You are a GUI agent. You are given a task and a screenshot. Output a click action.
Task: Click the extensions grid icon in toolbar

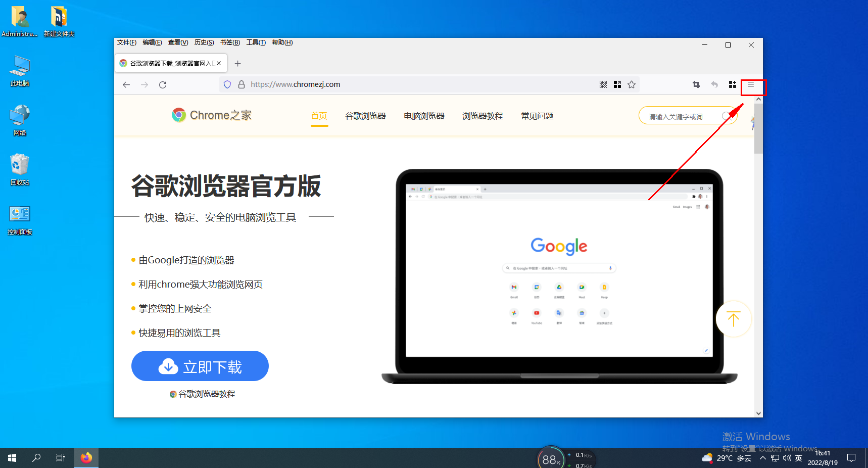tap(733, 84)
